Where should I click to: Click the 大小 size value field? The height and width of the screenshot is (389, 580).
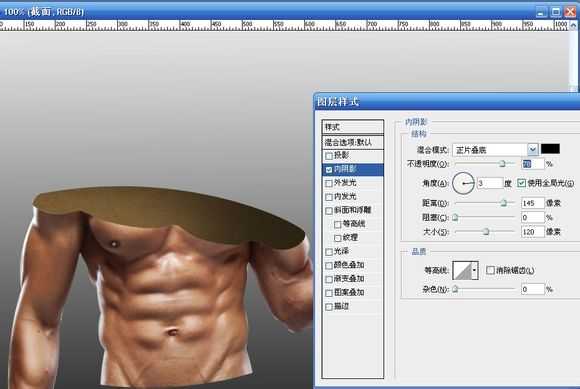pos(533,232)
